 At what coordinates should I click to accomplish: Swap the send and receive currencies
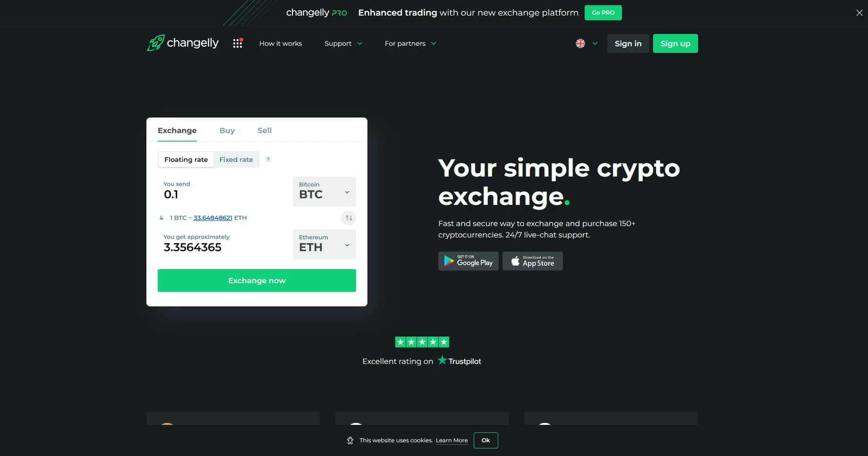[x=349, y=218]
